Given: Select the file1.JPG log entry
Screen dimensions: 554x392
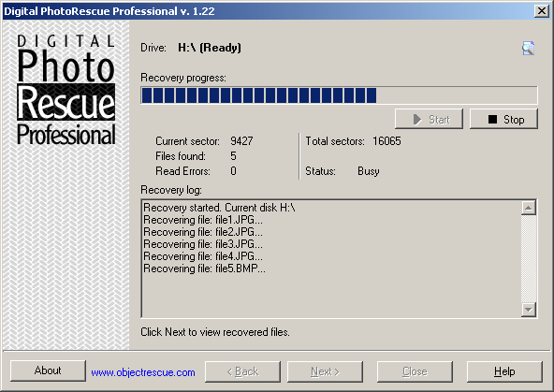Looking at the screenshot, I should 203,220.
